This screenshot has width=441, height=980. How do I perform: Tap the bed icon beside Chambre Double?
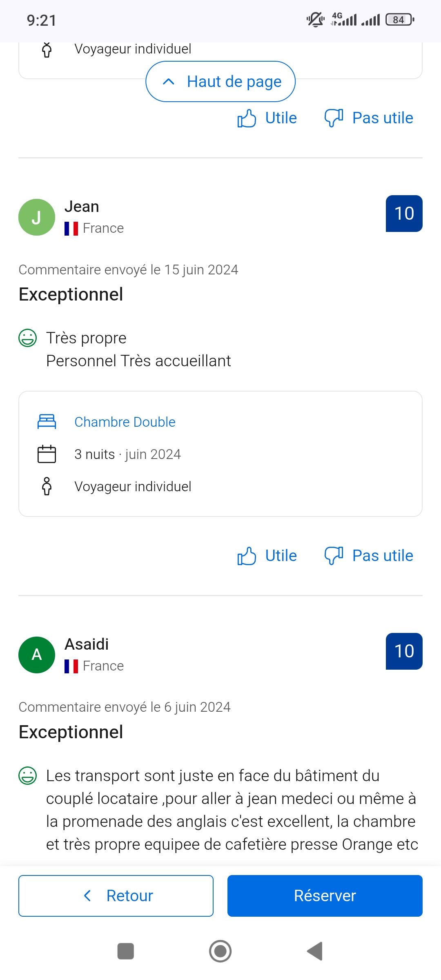click(47, 422)
